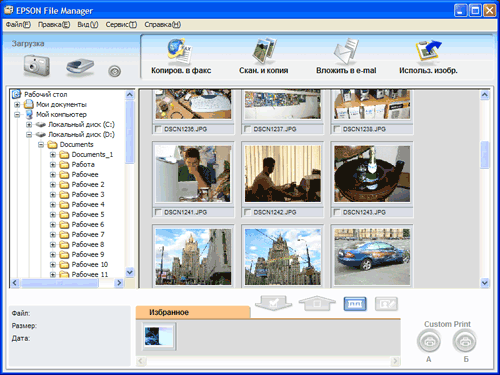Image resolution: width=500 pixels, height=375 pixels.
Task: Select the blue car photo thumbnail
Action: pyautogui.click(x=372, y=257)
